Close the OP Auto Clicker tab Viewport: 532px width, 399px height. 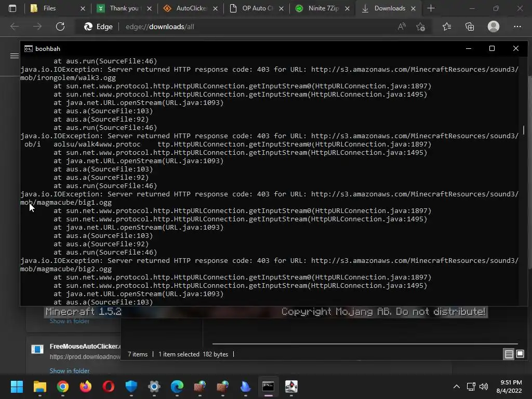(x=281, y=9)
